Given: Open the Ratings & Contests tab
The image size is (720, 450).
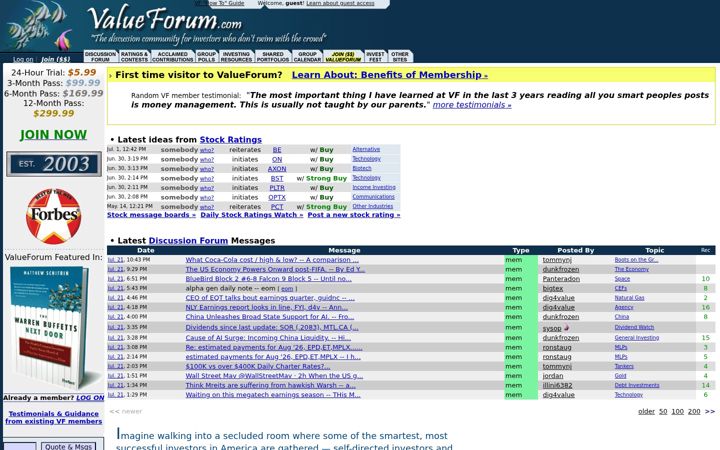Looking at the screenshot, I should pyautogui.click(x=134, y=56).
